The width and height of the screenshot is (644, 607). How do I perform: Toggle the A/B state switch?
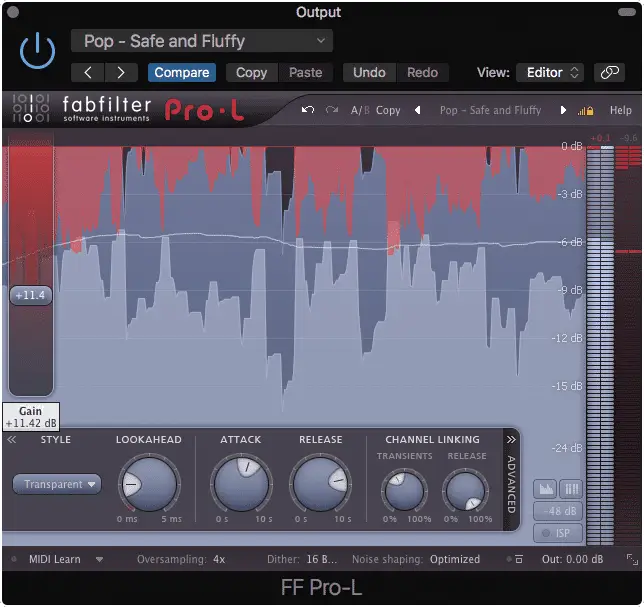(x=360, y=110)
